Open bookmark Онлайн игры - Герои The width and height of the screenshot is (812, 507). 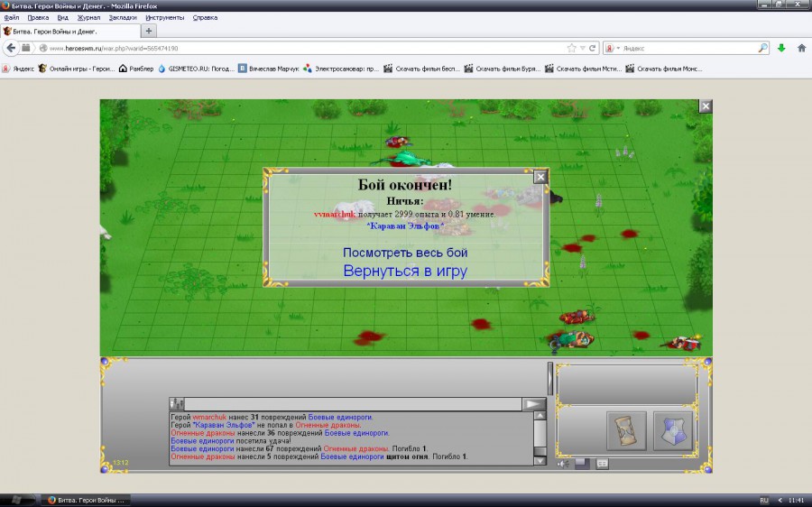click(76, 69)
